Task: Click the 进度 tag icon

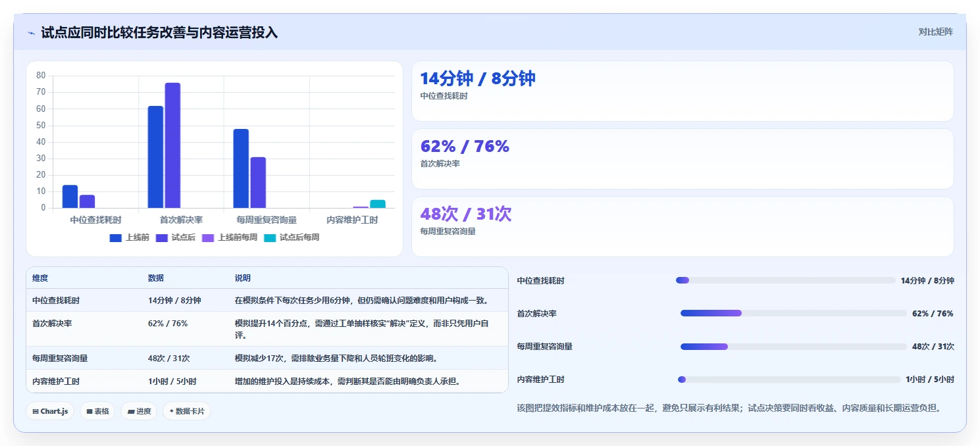Action: 131,412
